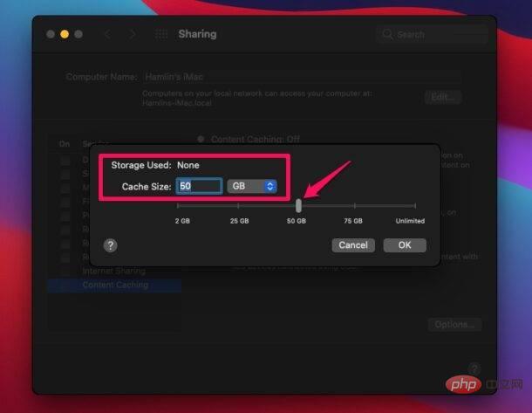Viewport: 532px width, 413px height.
Task: Confirm the cache size with OK
Action: point(404,245)
